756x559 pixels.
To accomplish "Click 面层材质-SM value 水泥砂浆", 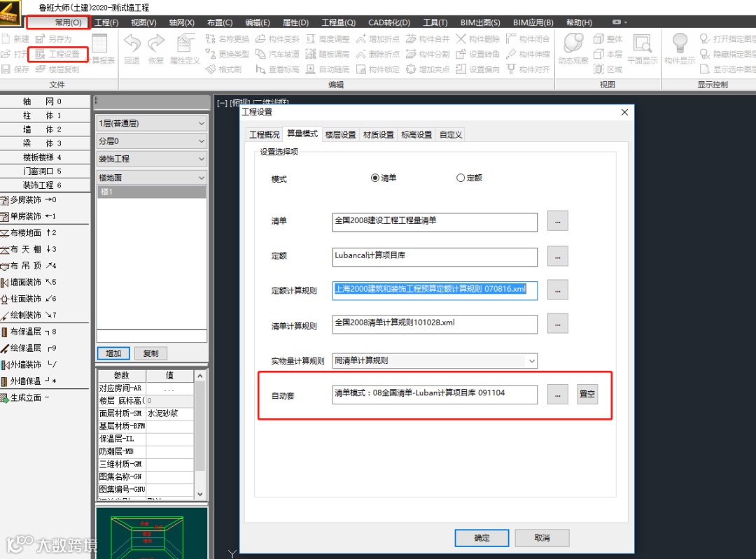I will point(169,413).
